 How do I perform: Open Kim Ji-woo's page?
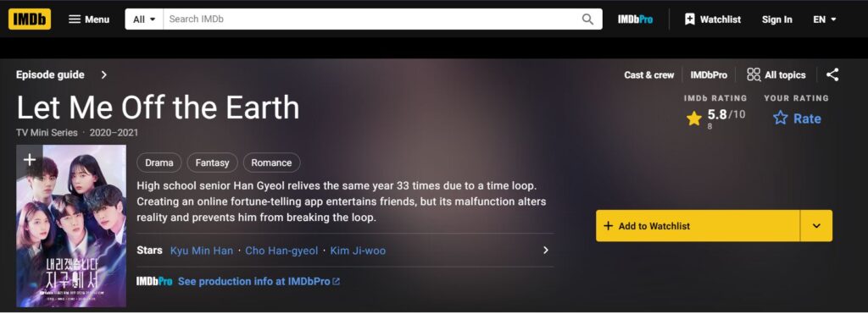[358, 251]
